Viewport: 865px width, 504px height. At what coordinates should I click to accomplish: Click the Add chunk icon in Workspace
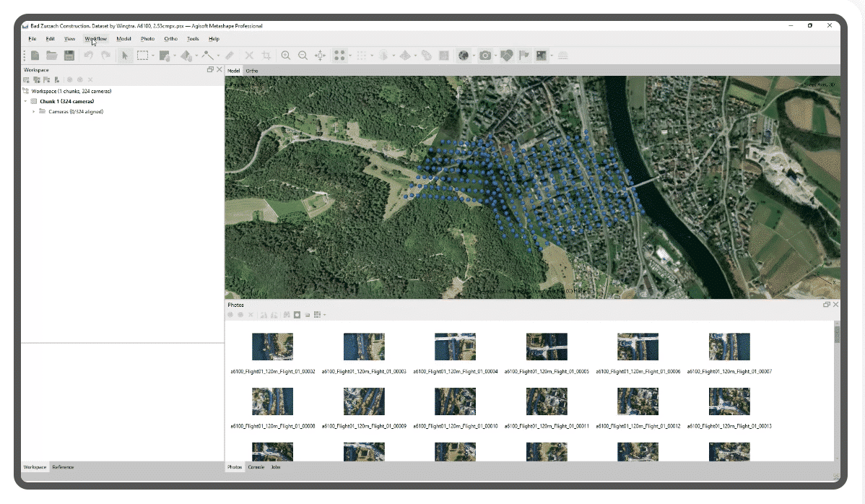26,80
